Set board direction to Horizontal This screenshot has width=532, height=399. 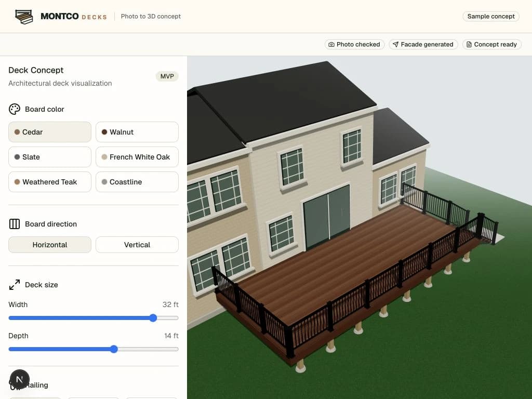pyautogui.click(x=50, y=245)
